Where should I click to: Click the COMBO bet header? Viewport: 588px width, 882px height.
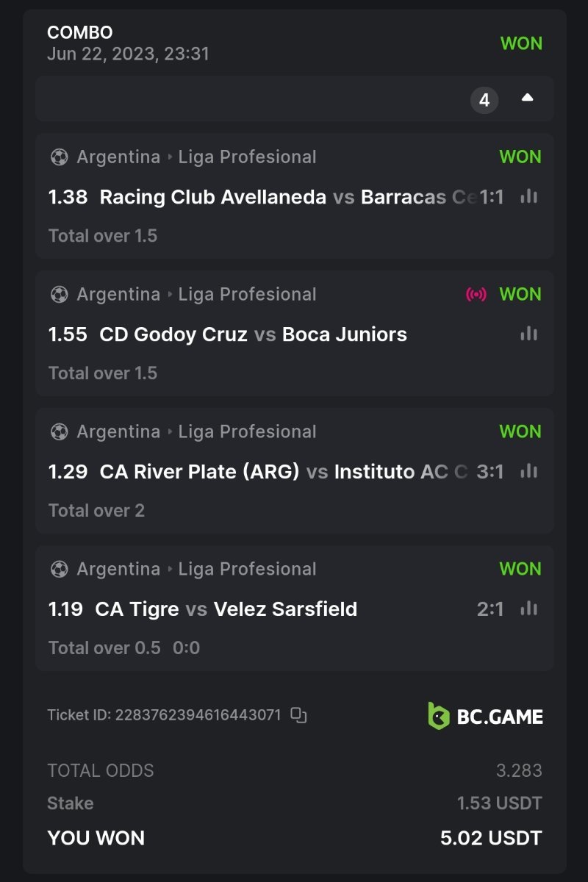click(79, 32)
